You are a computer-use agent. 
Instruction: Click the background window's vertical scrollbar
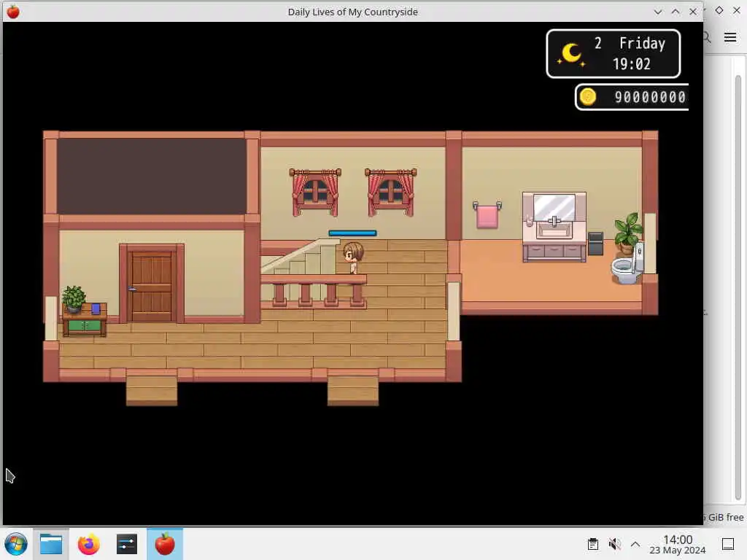click(x=738, y=286)
